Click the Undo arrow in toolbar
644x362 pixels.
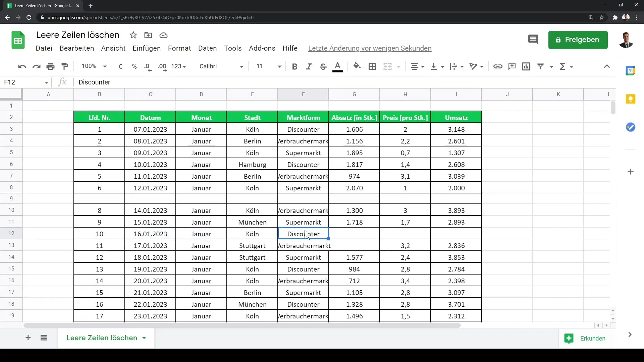tap(22, 66)
